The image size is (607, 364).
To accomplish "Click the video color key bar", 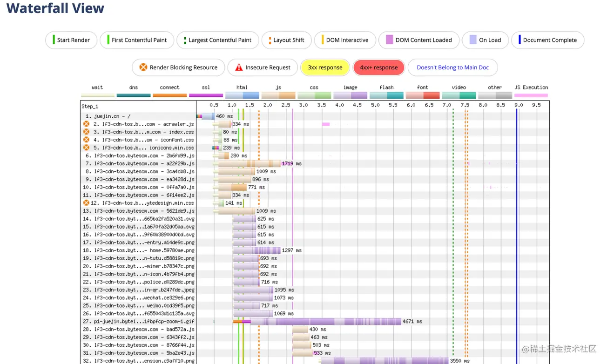I will tap(459, 95).
